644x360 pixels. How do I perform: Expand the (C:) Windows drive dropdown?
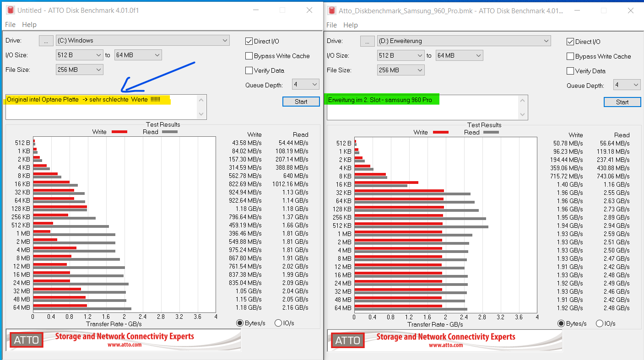pos(142,40)
